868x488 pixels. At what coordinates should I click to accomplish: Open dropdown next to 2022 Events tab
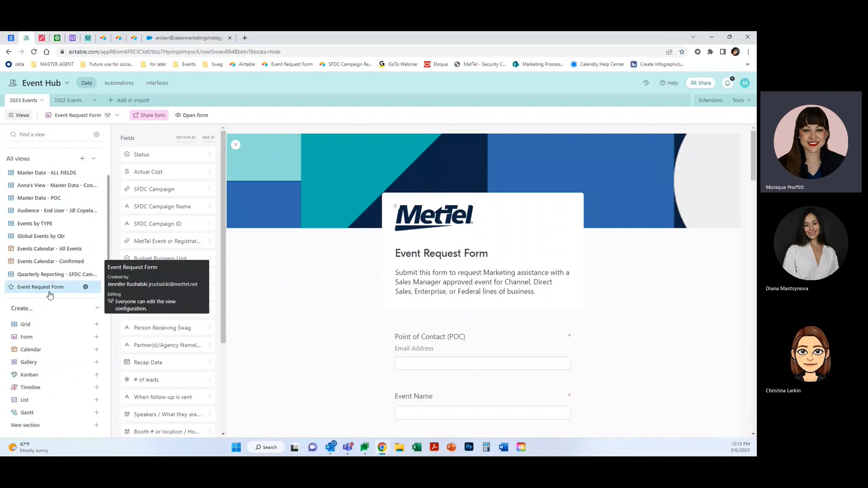[94, 100]
